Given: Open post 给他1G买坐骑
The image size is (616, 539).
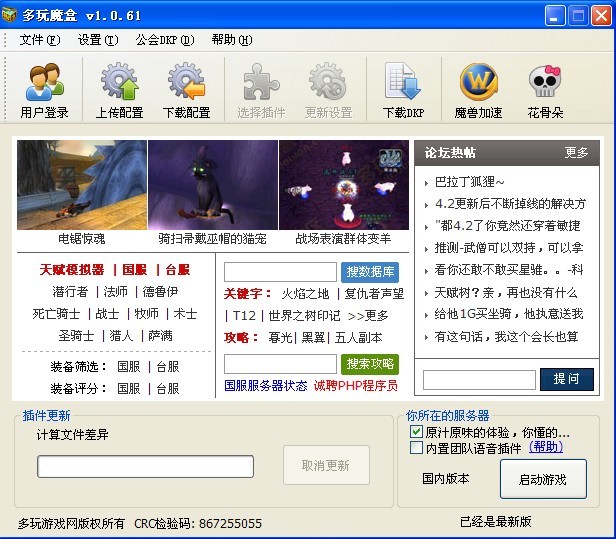Looking at the screenshot, I should [x=509, y=314].
